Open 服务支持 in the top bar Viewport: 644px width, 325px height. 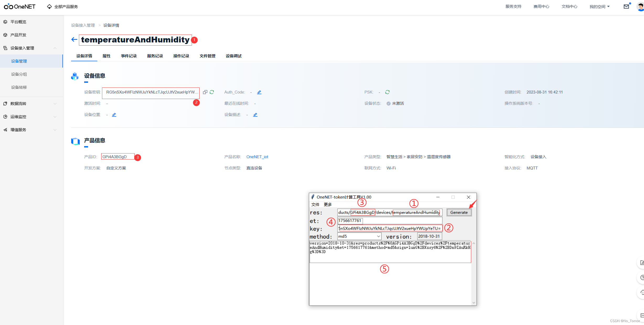point(513,7)
